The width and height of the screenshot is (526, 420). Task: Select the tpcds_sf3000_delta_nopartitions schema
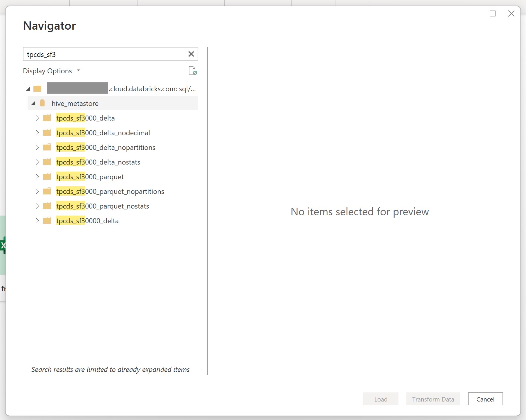click(106, 147)
